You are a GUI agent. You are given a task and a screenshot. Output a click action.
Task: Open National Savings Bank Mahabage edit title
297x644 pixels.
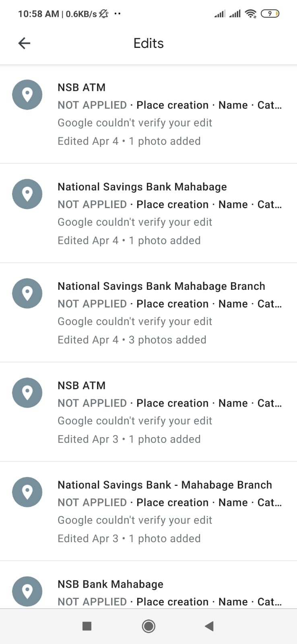142,187
